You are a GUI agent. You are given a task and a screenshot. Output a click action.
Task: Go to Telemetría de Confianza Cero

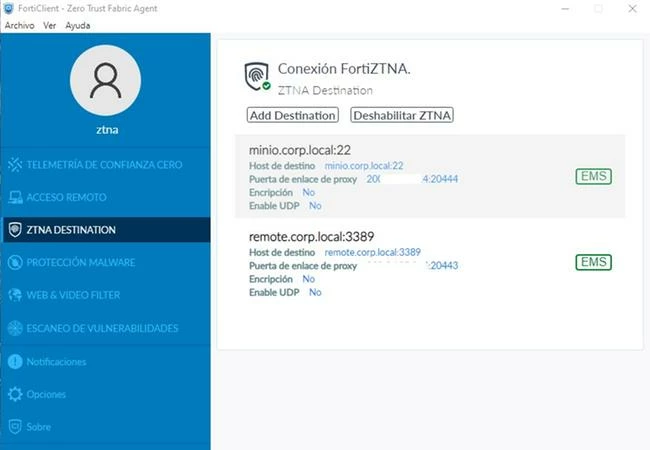105,165
